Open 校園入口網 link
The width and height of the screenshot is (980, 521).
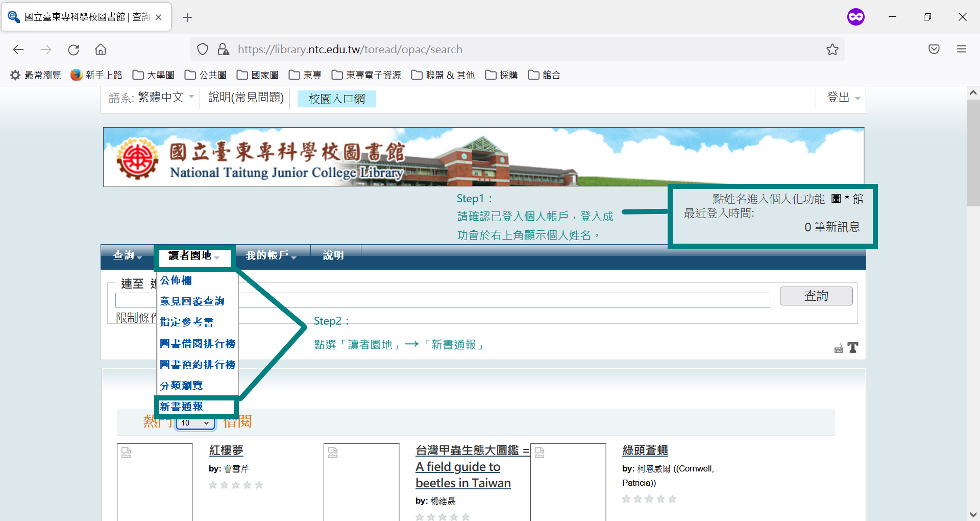point(337,99)
